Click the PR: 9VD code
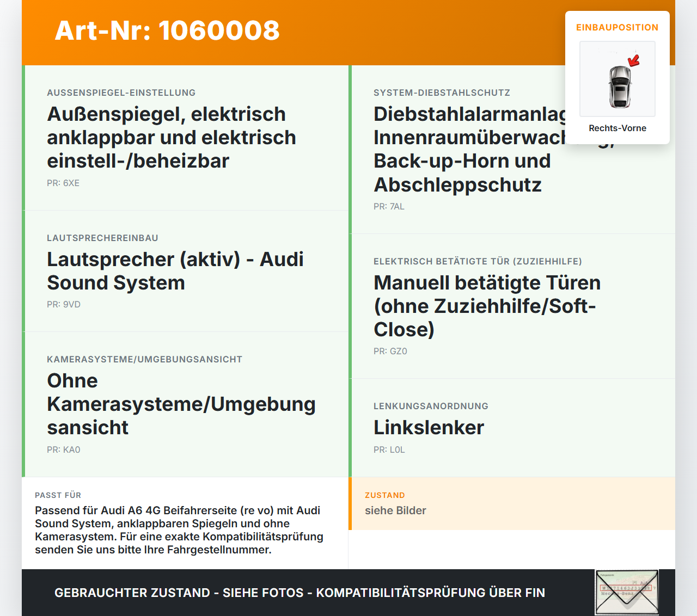The height and width of the screenshot is (616, 697). tap(64, 304)
